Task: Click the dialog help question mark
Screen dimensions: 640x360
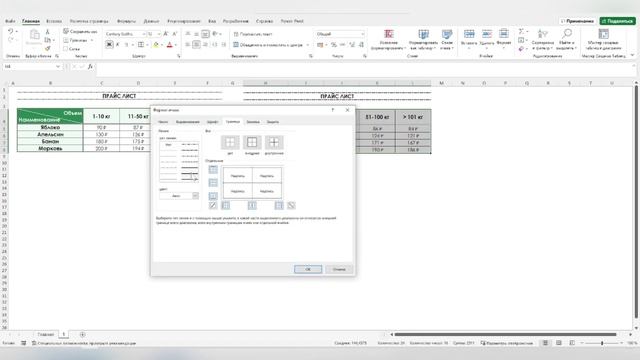Action: [333, 110]
